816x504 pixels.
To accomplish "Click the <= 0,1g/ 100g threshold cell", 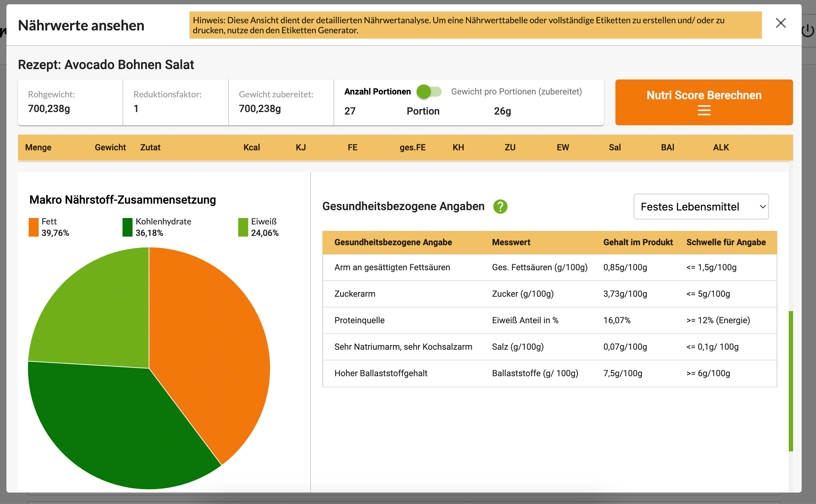I will 712,347.
